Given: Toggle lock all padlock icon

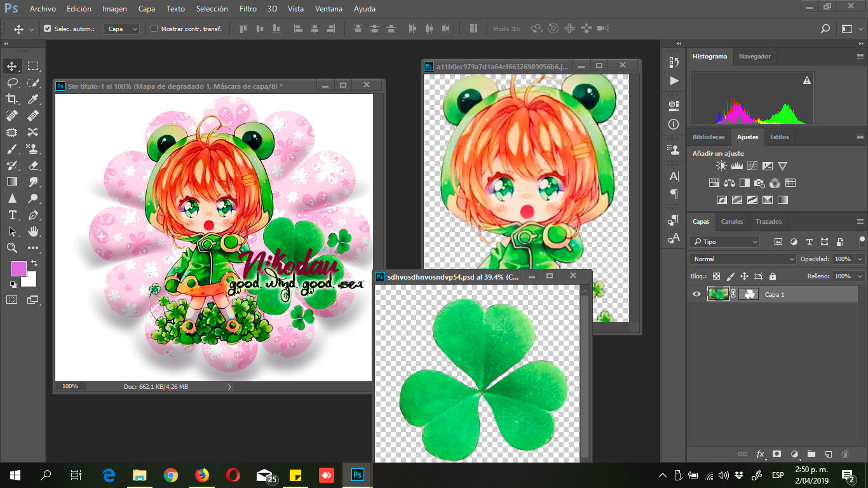Looking at the screenshot, I should coord(773,276).
